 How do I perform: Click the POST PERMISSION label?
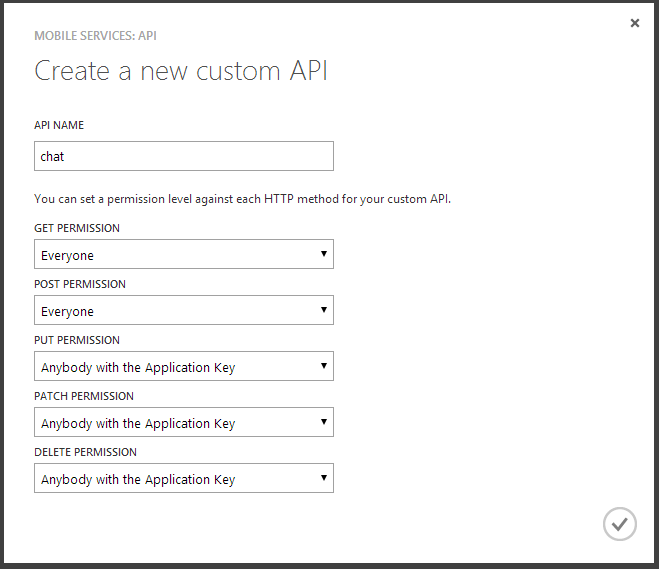pos(80,284)
